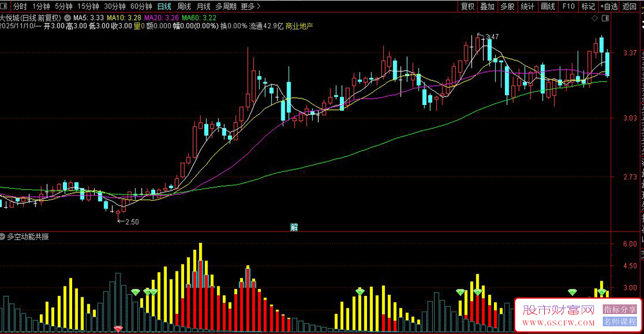Click the 2.73 price axis value
This screenshot has height=334, width=644.
(630, 177)
